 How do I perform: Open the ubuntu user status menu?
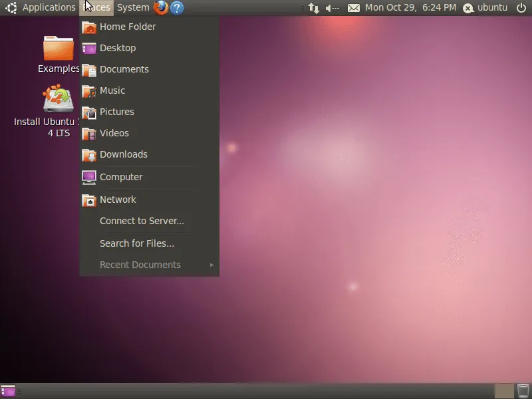(x=485, y=8)
